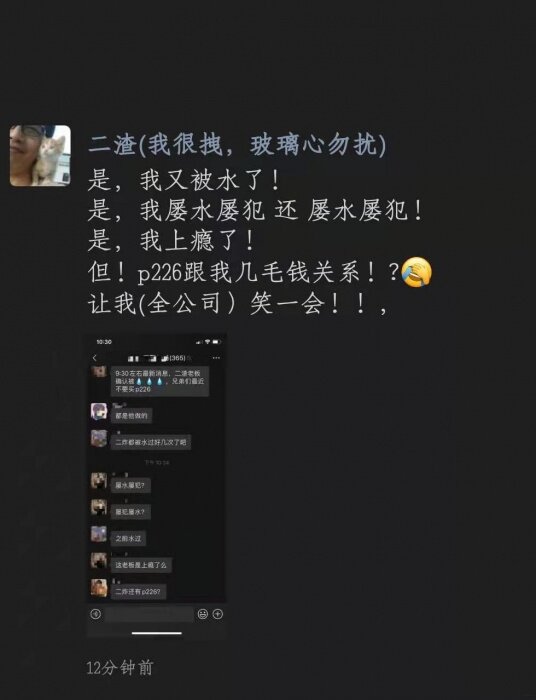536x700 pixels.
Task: Tap the purple-haired anime avatar
Action: coord(99,411)
